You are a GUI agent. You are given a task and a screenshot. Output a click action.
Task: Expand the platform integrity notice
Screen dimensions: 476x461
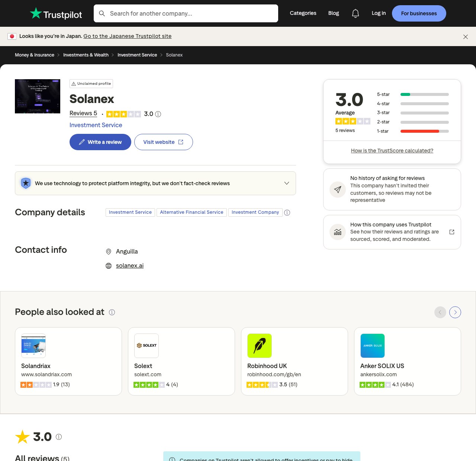pos(287,183)
